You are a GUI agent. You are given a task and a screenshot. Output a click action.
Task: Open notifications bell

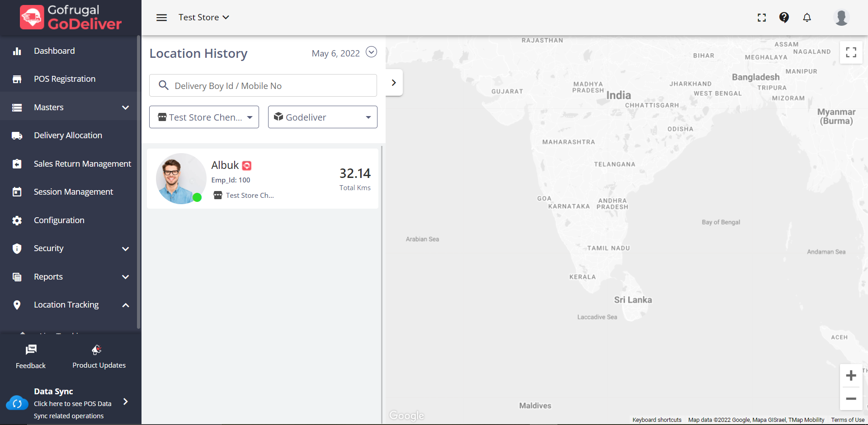807,18
